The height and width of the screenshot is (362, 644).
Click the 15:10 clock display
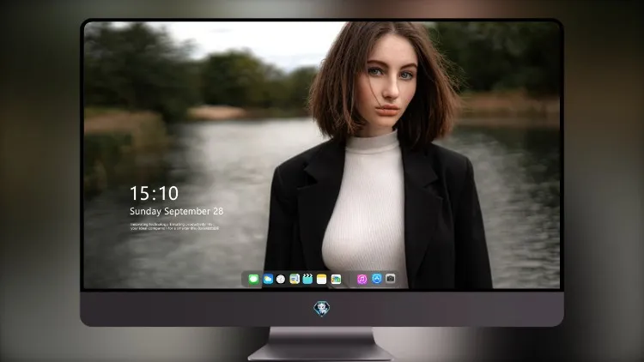(x=154, y=193)
